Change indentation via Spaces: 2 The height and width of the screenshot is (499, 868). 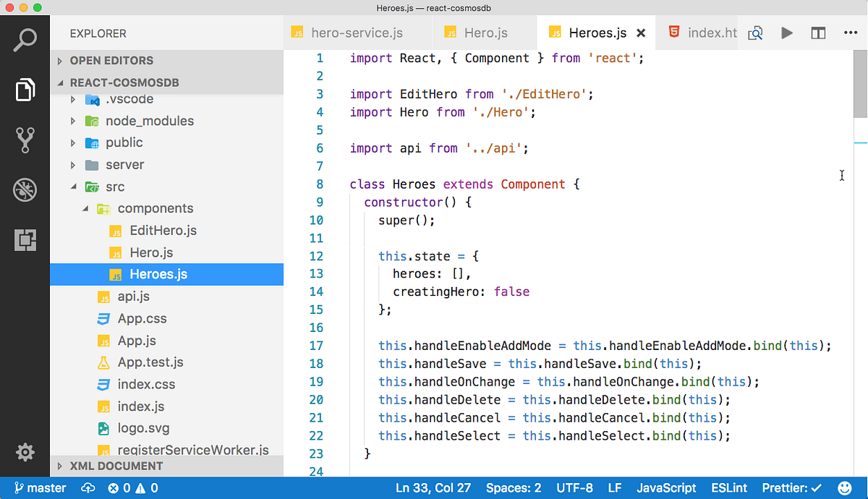pyautogui.click(x=514, y=488)
